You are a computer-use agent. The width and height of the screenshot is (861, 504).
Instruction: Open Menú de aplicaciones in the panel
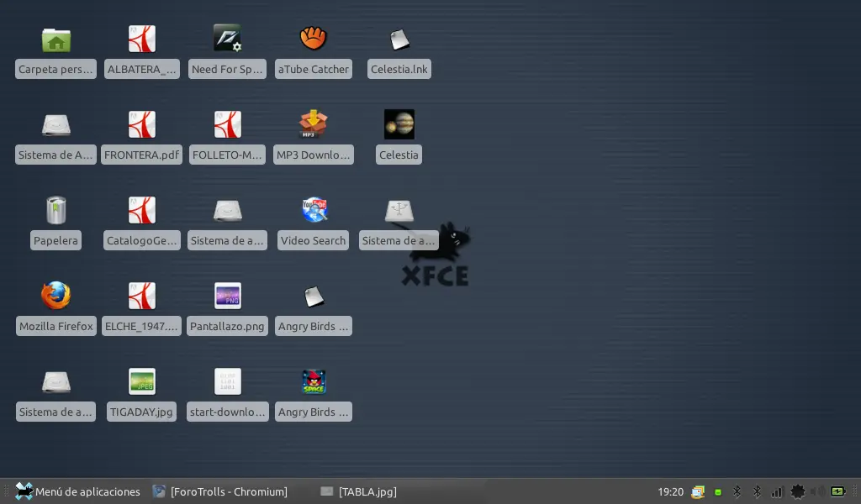(77, 491)
